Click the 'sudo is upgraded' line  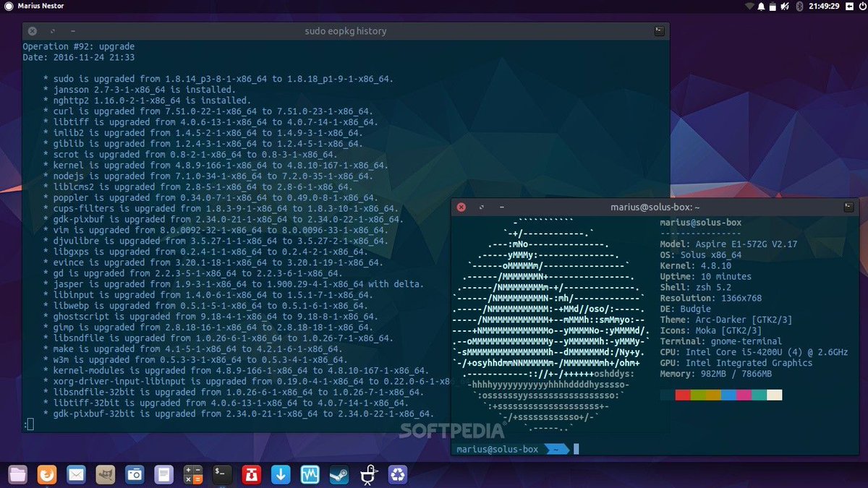pos(218,79)
